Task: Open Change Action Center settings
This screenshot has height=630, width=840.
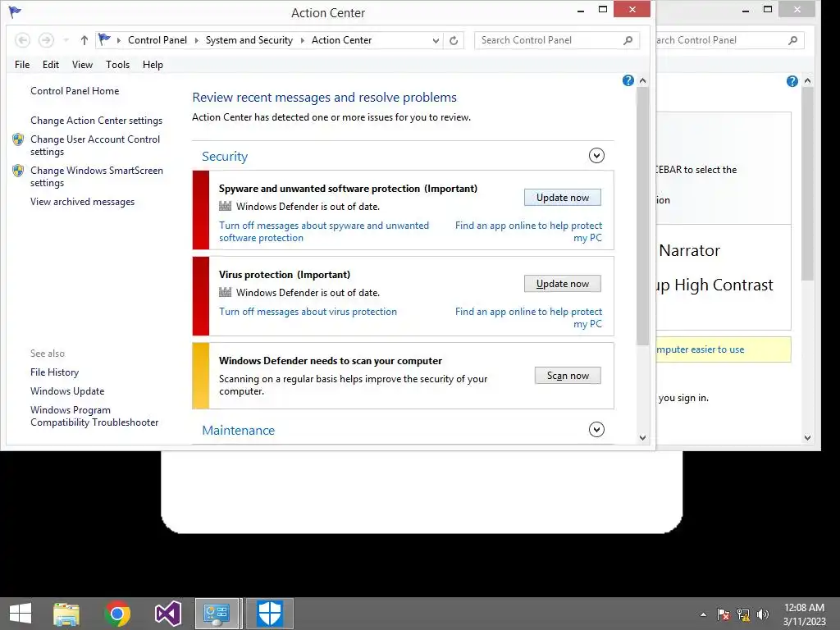Action: pyautogui.click(x=97, y=121)
